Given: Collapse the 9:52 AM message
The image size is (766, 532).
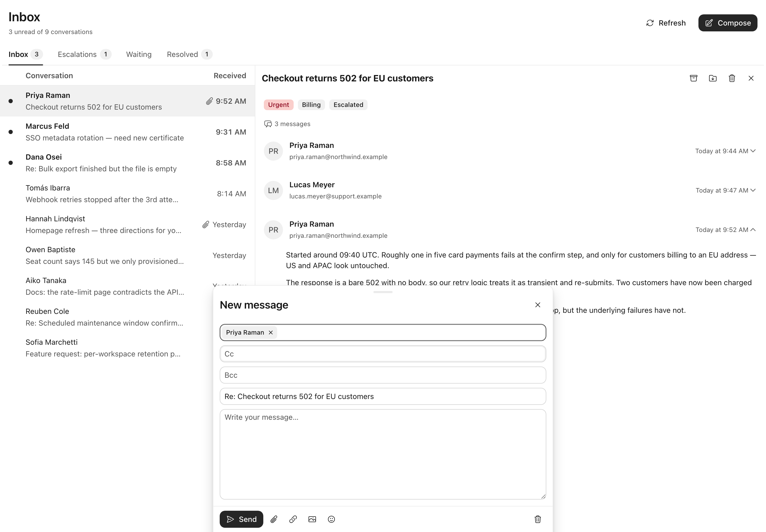Looking at the screenshot, I should pyautogui.click(x=753, y=230).
